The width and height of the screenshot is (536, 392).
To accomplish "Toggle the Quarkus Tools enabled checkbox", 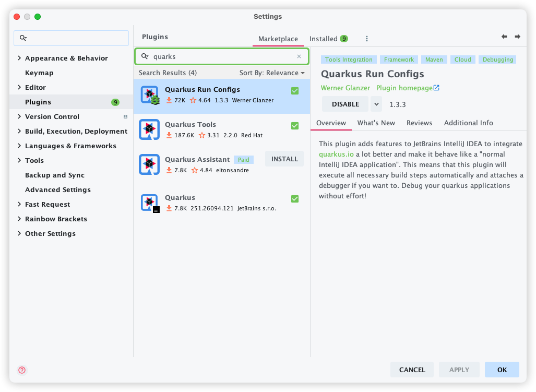I will 295,126.
